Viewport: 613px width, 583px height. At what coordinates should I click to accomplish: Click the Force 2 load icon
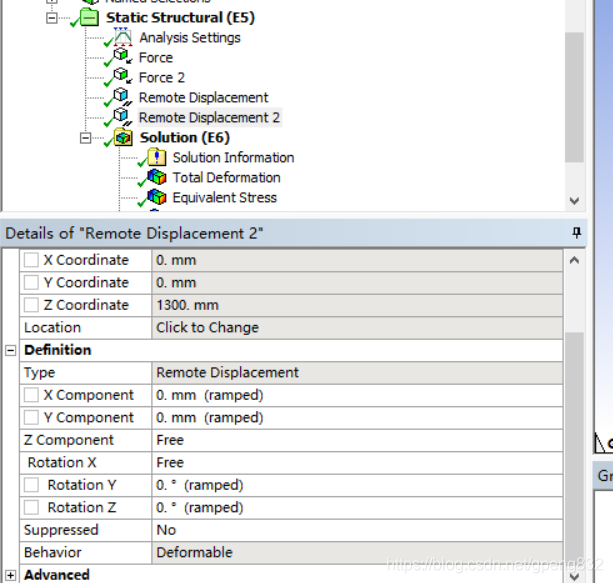pyautogui.click(x=123, y=76)
